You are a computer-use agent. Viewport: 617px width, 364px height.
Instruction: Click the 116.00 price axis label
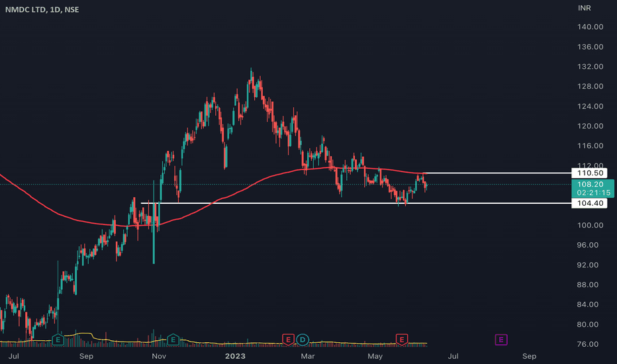click(x=591, y=146)
